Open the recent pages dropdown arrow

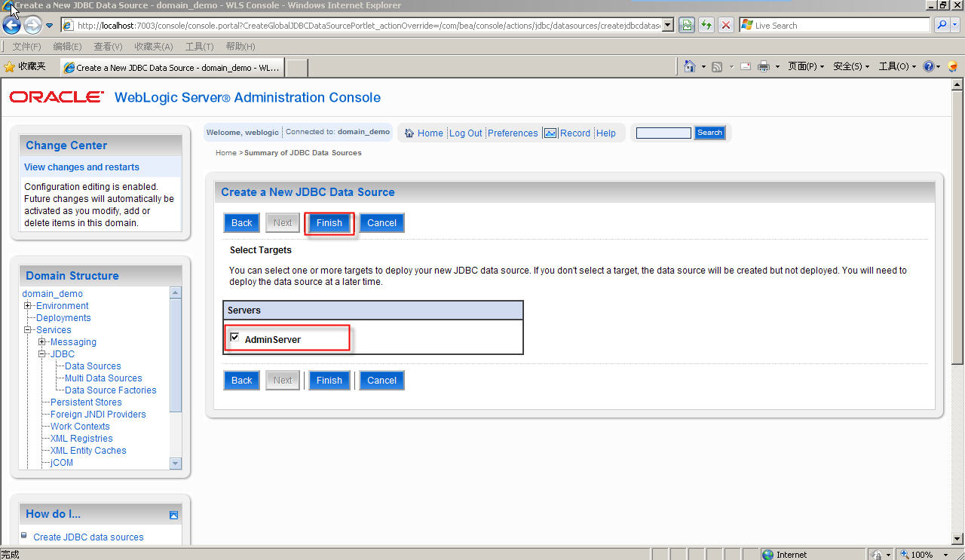click(50, 26)
